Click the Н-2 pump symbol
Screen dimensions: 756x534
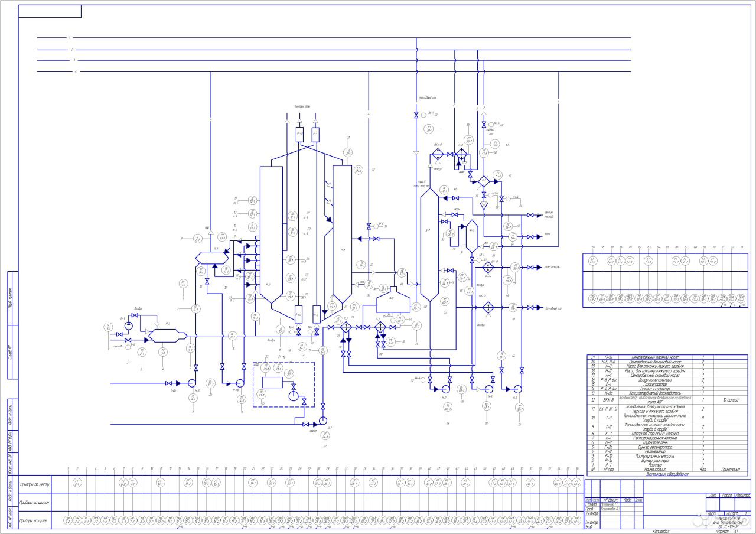pos(446,389)
